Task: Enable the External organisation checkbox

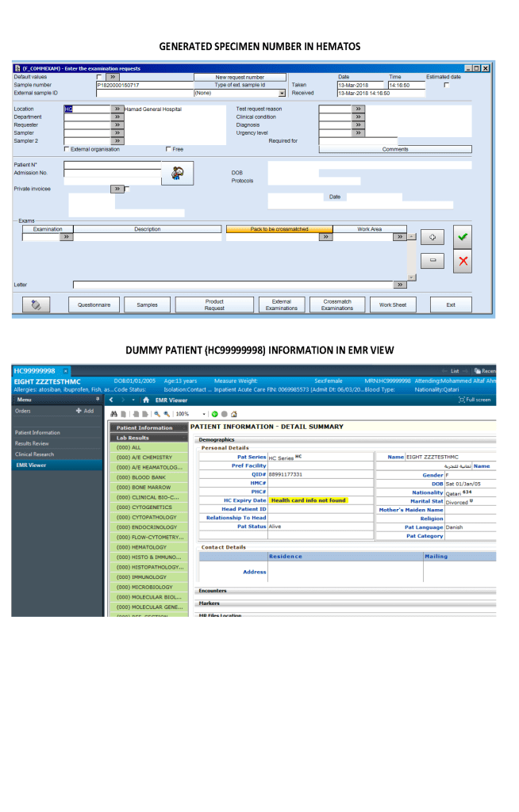Action: pyautogui.click(x=66, y=149)
